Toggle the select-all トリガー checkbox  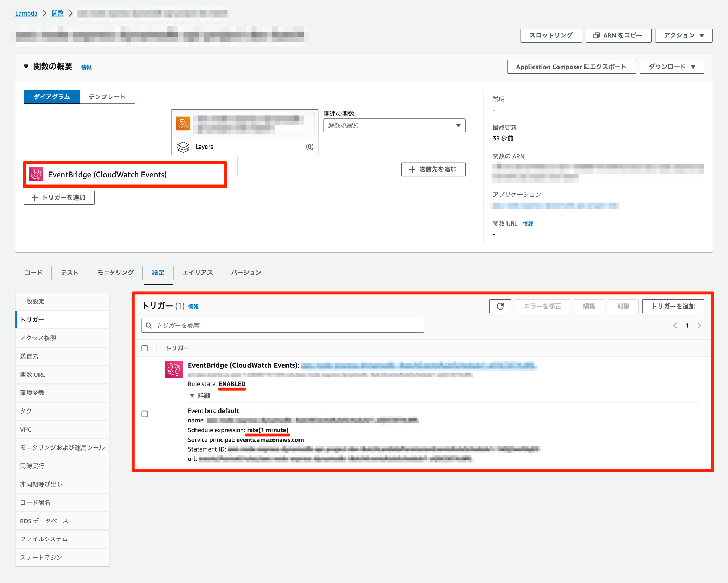pos(145,348)
